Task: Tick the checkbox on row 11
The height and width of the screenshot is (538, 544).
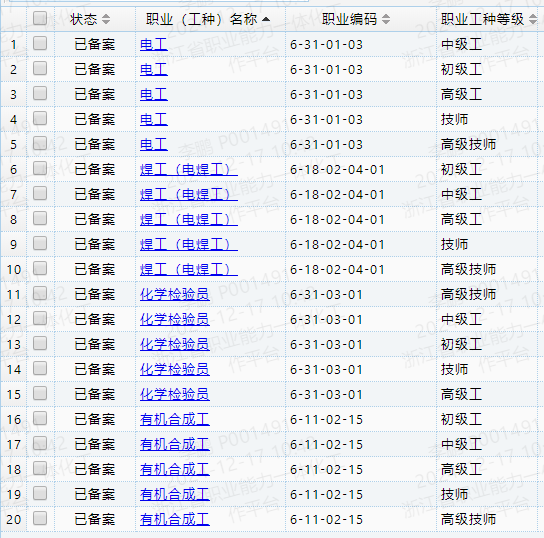Action: pos(40,293)
